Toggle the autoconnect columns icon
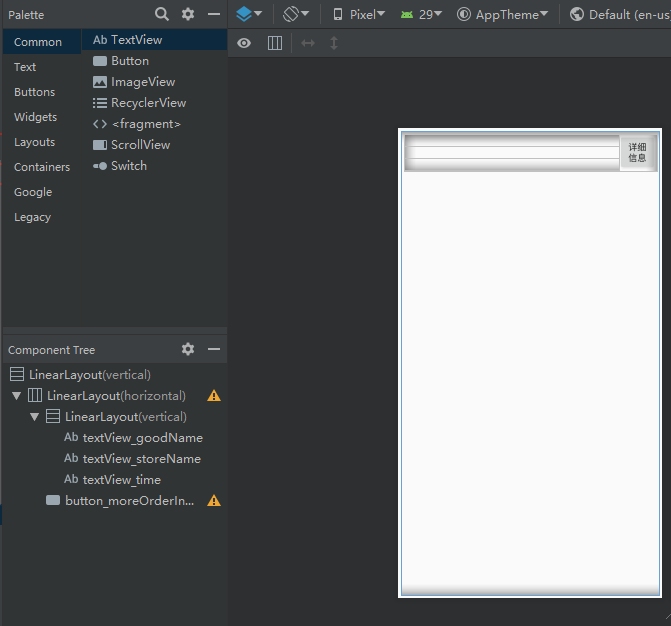 pyautogui.click(x=275, y=43)
